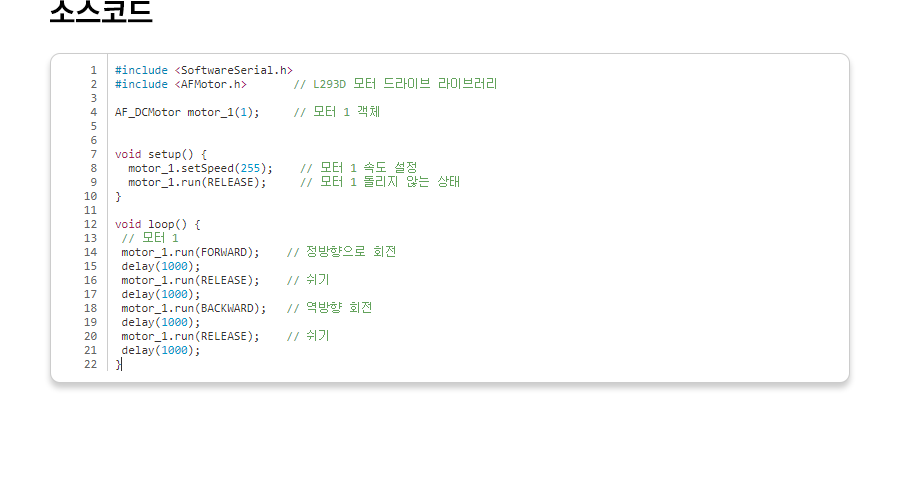The image size is (900, 483).
Task: Click line number 22 in the gutter
Action: pos(91,364)
